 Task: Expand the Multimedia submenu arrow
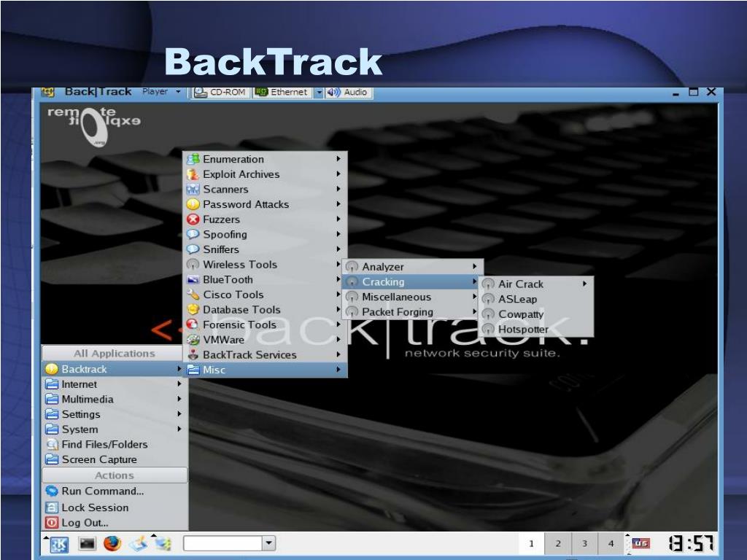coord(179,399)
